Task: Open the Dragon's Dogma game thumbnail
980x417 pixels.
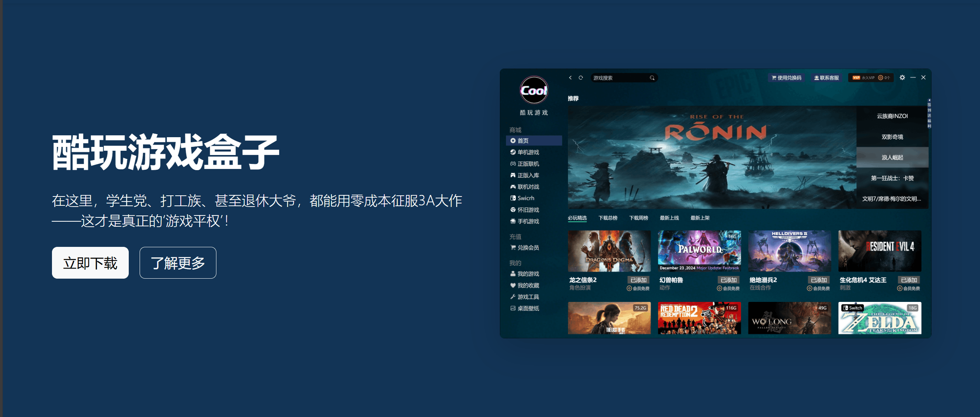Action: click(609, 251)
